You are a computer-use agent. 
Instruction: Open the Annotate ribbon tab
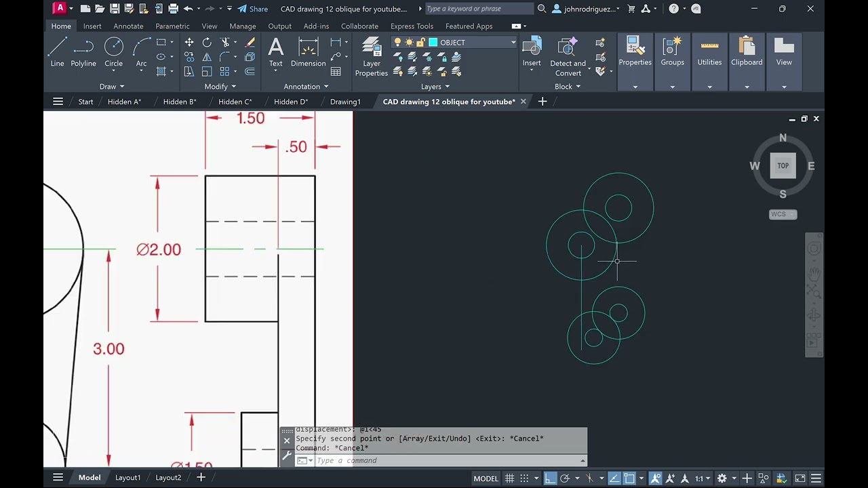[x=128, y=26]
